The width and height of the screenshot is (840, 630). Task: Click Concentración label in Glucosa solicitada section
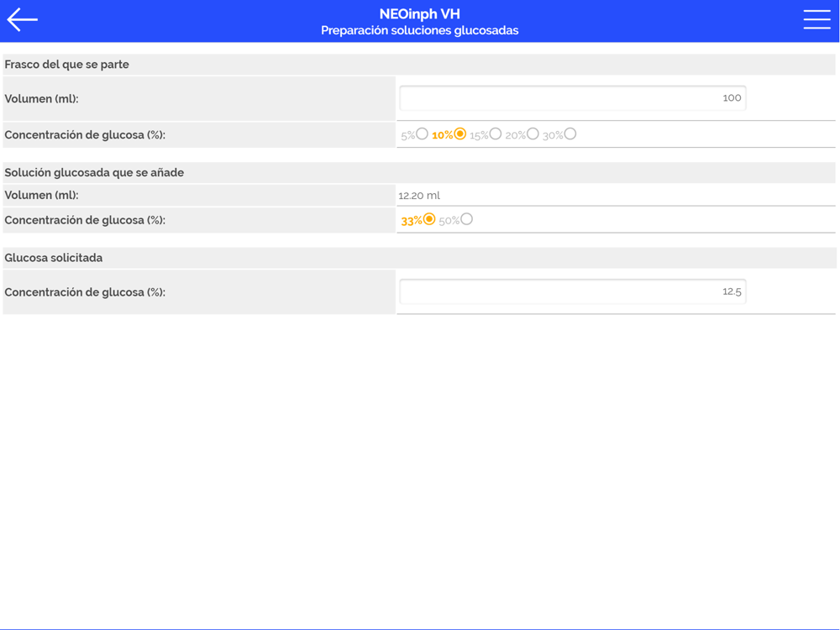[x=85, y=292]
